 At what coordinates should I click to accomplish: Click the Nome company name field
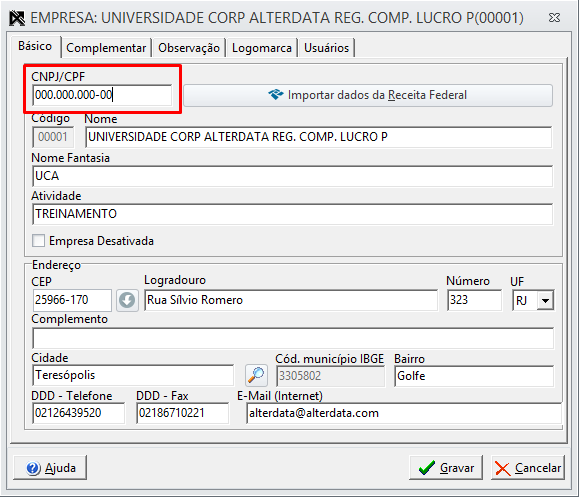click(x=318, y=137)
